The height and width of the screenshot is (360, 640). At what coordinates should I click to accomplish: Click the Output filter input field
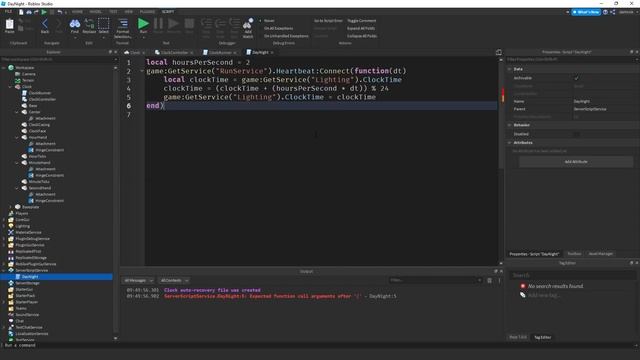click(435, 280)
